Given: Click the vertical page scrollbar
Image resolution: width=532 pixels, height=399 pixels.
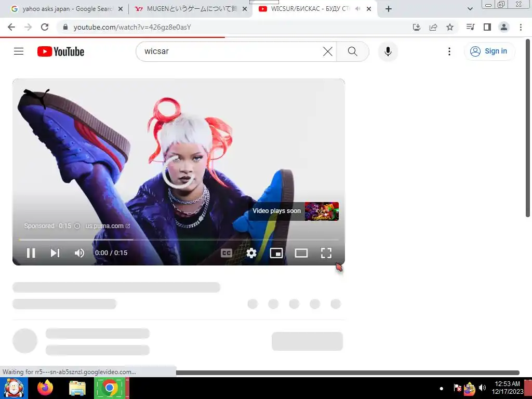Looking at the screenshot, I should pos(528,128).
